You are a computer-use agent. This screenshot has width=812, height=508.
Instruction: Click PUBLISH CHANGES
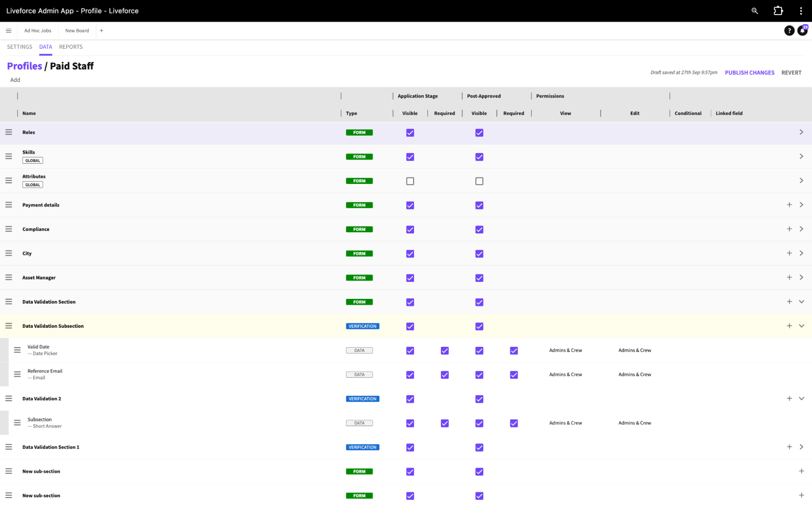(x=749, y=73)
